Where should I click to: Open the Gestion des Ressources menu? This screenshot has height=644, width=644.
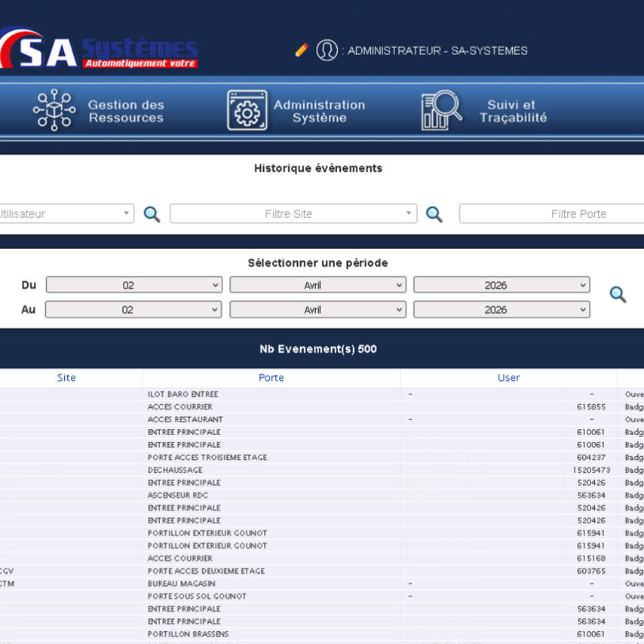coord(125,111)
